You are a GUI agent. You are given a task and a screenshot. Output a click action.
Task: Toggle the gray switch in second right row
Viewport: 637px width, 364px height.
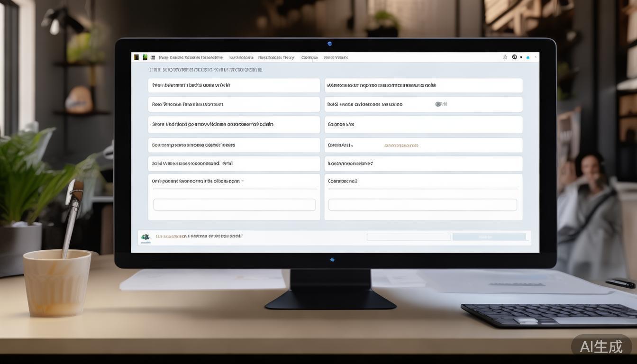[439, 104]
